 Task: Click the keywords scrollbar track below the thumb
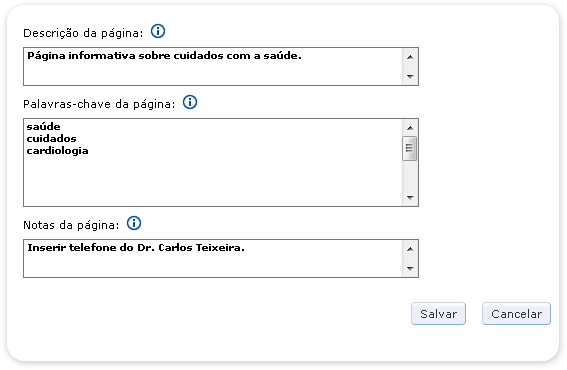(410, 175)
